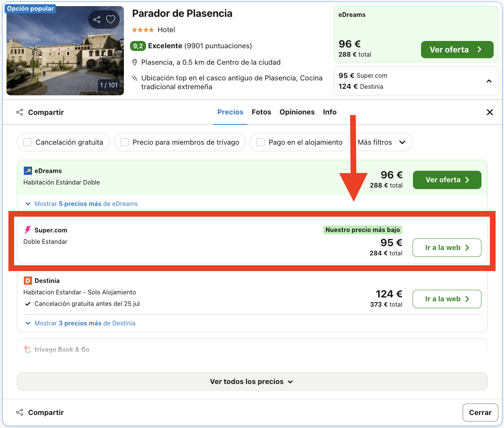The image size is (504, 428).
Task: Switch to the Precios tab
Action: 230,112
